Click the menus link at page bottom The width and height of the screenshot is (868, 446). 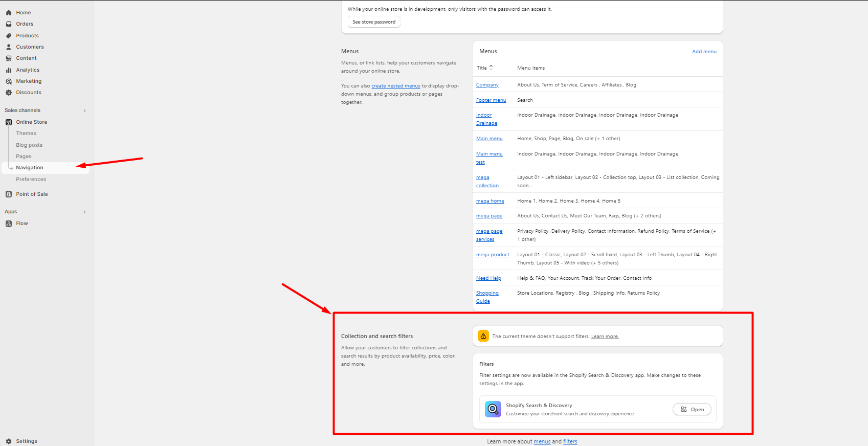(x=542, y=441)
